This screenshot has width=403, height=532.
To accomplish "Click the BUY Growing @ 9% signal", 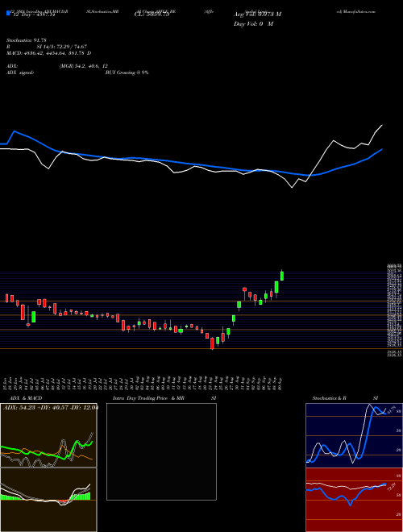I will pos(127,73).
